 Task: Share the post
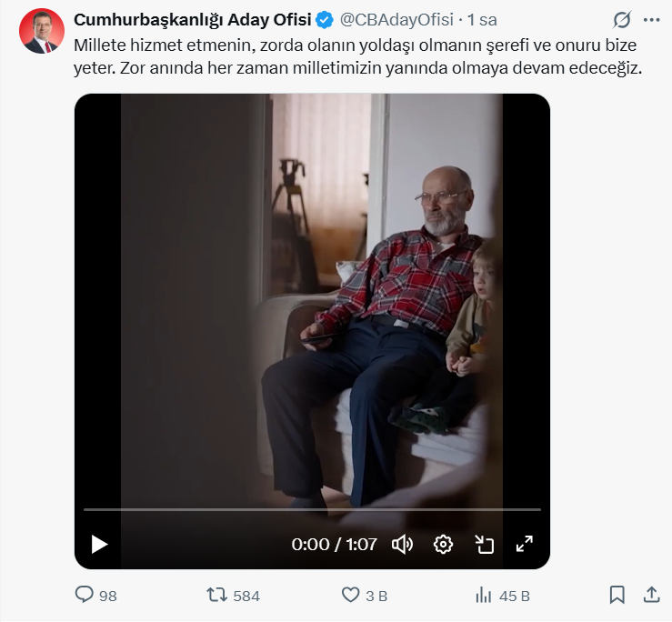pos(651,595)
